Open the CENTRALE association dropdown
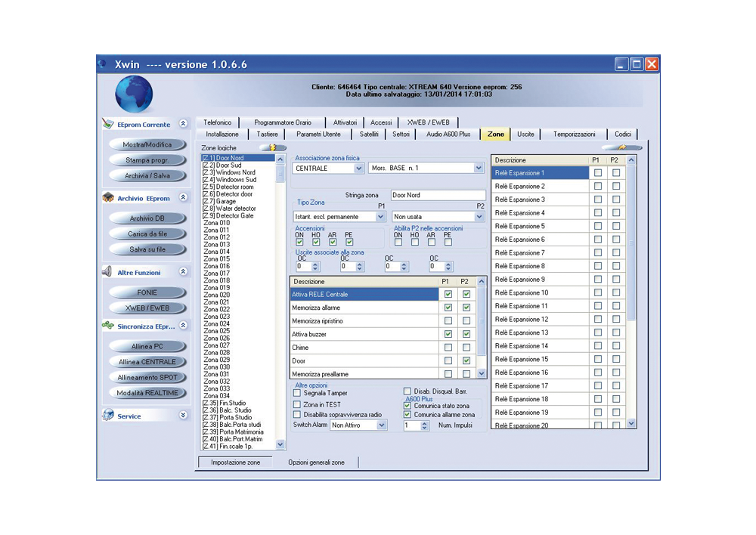This screenshot has height=535, width=756. (357, 169)
